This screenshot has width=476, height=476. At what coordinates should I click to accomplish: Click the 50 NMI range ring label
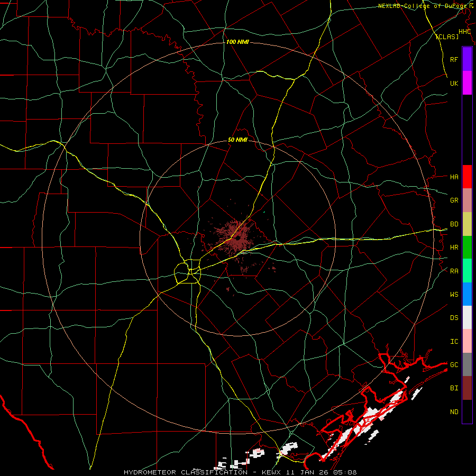click(237, 140)
